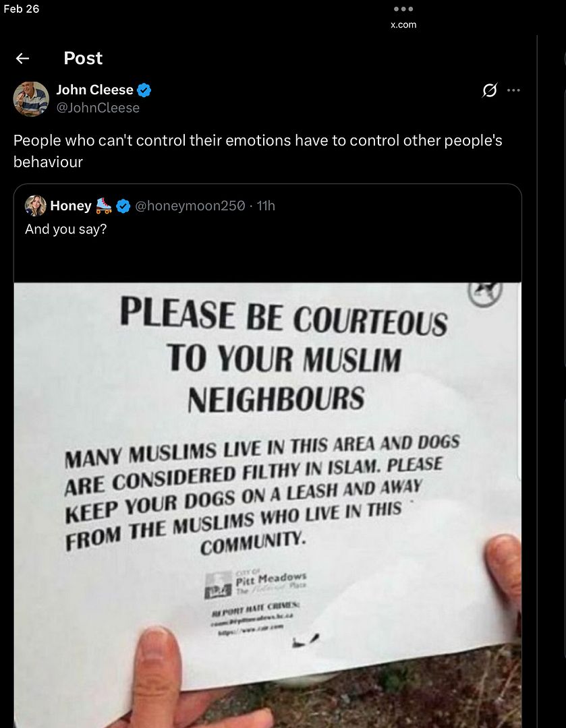Open the @JohnCleese handle link
Image resolution: width=566 pixels, height=728 pixels.
98,108
